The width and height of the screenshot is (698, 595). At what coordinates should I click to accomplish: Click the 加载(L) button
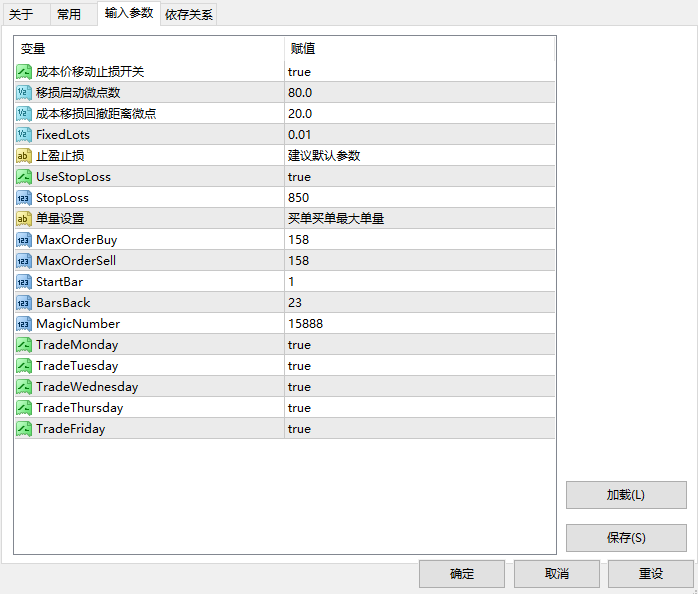tap(626, 495)
